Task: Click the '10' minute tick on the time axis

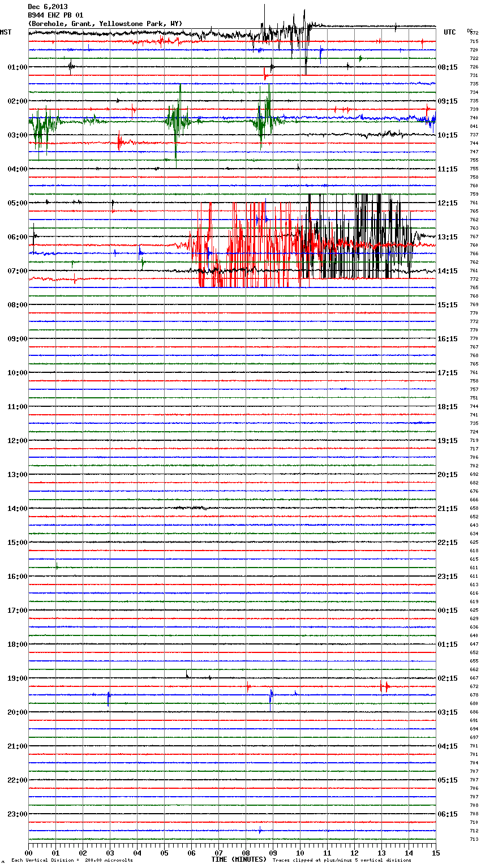Action: tap(300, 853)
